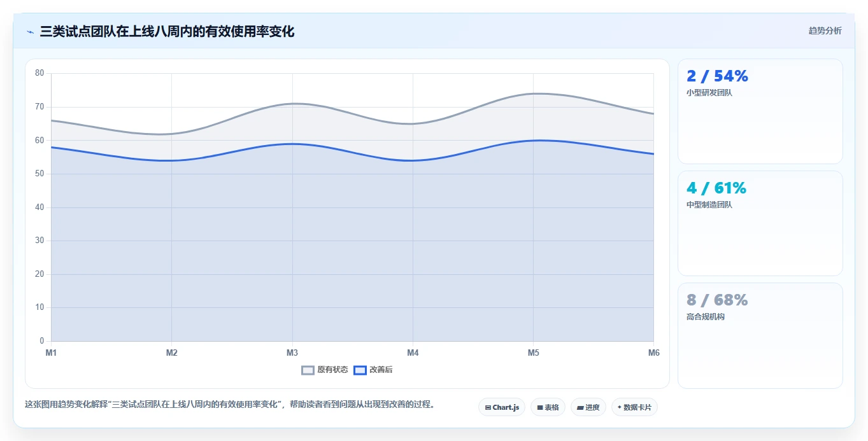Click the 60 y-axis tick label
Viewport: 868px width, 441px height.
(x=39, y=140)
